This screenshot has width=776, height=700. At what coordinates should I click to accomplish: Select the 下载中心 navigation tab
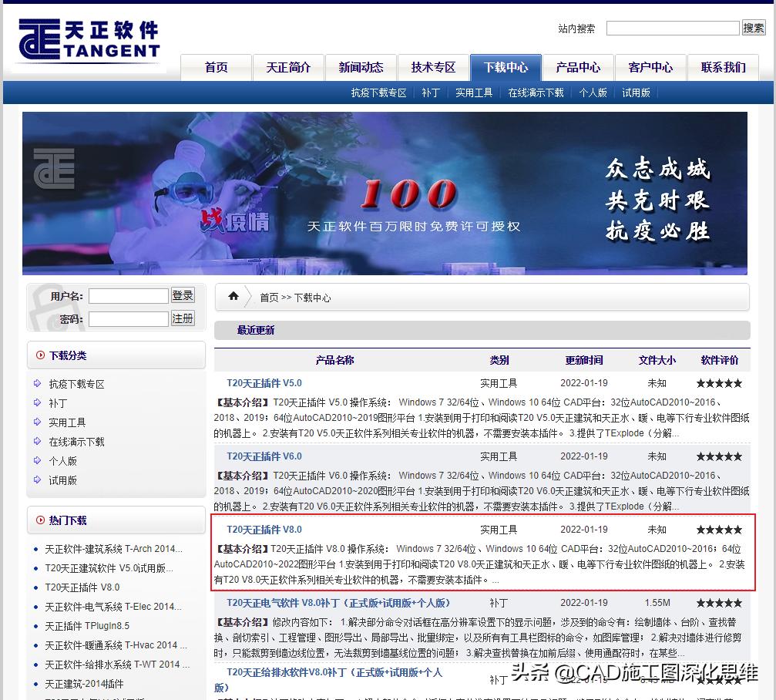pyautogui.click(x=506, y=67)
